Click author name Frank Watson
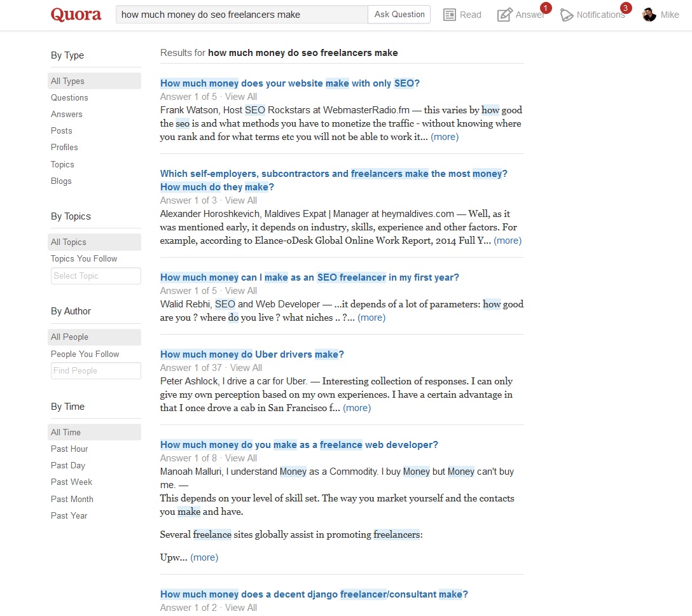Viewport: 692px width, 616px height. (189, 110)
